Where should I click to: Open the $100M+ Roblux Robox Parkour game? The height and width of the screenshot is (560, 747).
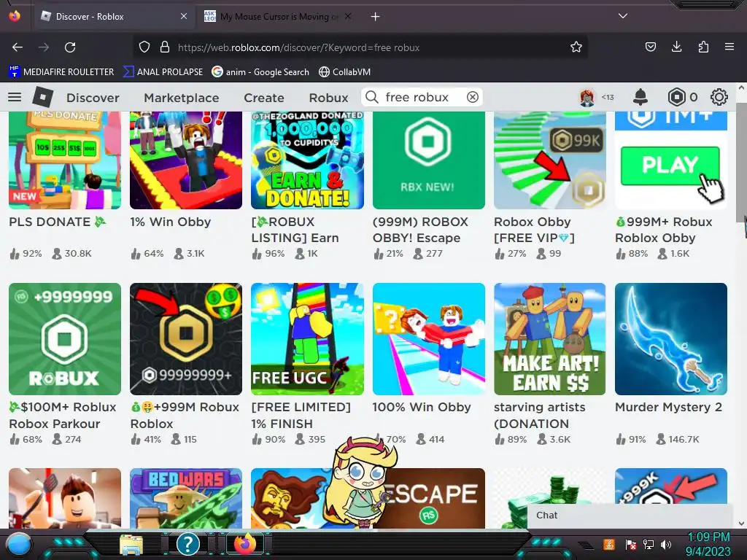coord(65,339)
